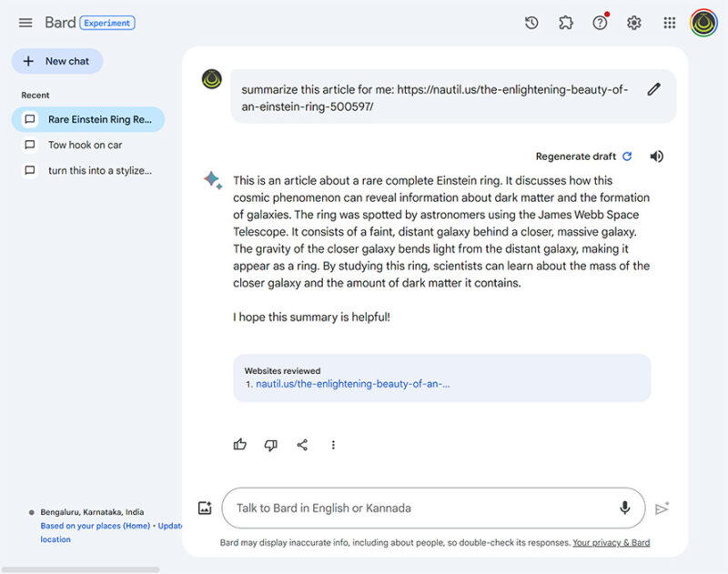Image resolution: width=728 pixels, height=574 pixels.
Task: Select the Tow hook on car chat
Action: (x=86, y=145)
